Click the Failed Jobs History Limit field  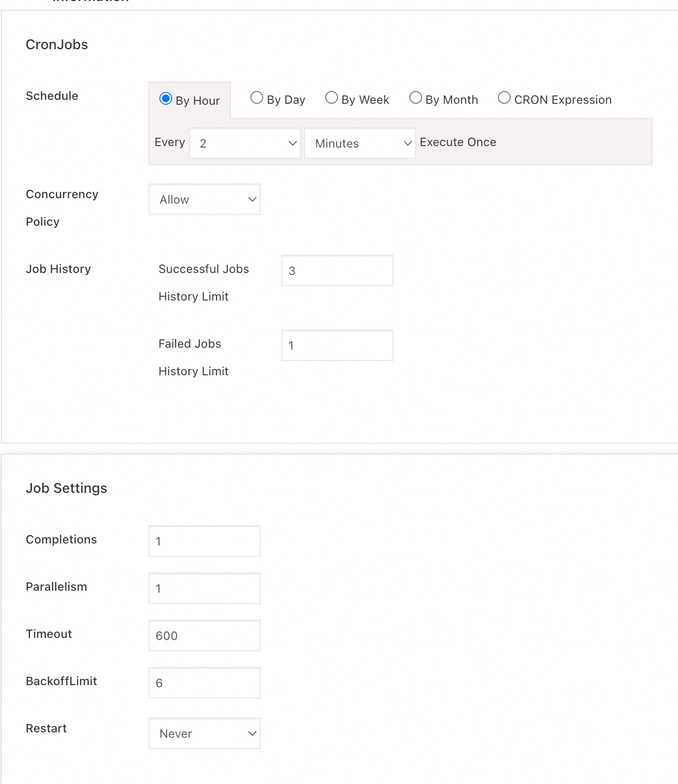point(338,345)
